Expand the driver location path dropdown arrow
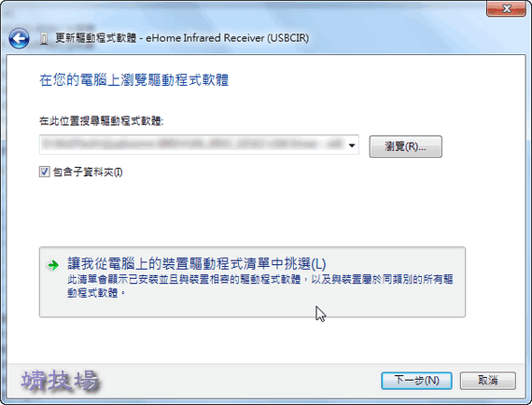The width and height of the screenshot is (532, 405). click(352, 146)
